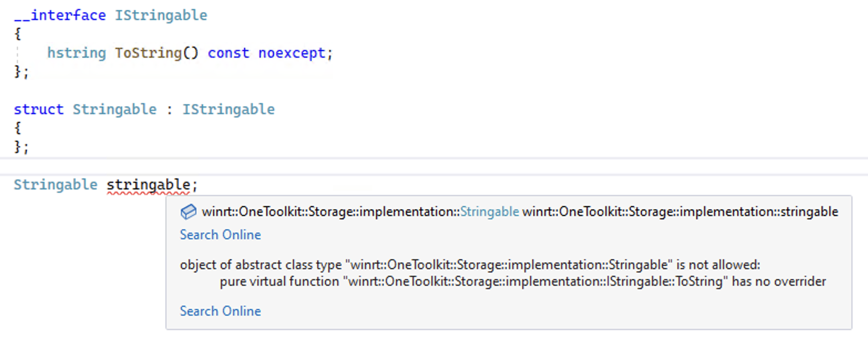Select IStringable in the struct inheritance list
This screenshot has height=350, width=868.
pos(228,109)
